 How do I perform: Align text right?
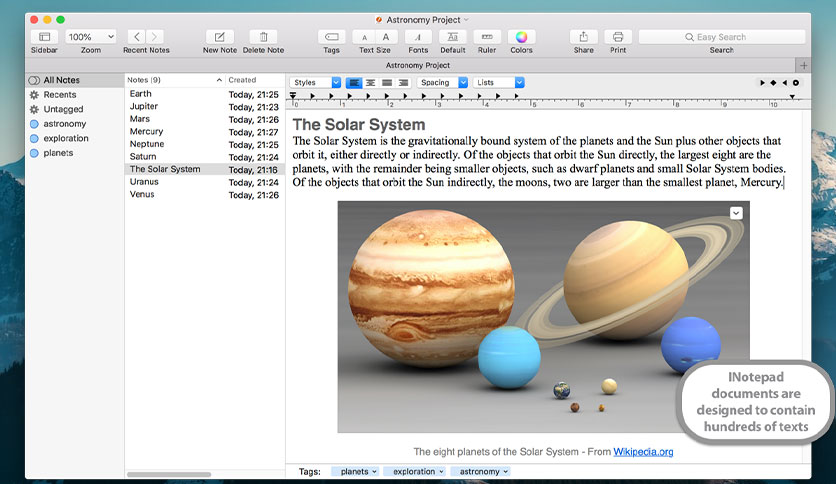point(404,83)
